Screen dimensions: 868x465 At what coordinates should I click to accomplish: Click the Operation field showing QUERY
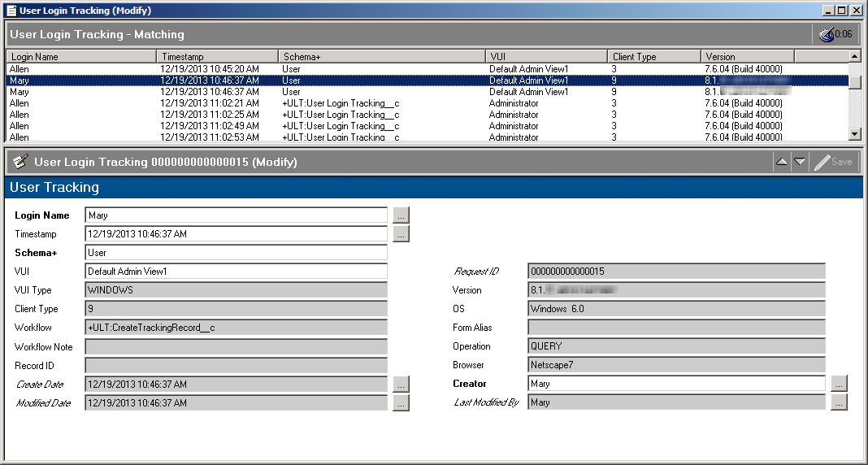click(x=676, y=346)
